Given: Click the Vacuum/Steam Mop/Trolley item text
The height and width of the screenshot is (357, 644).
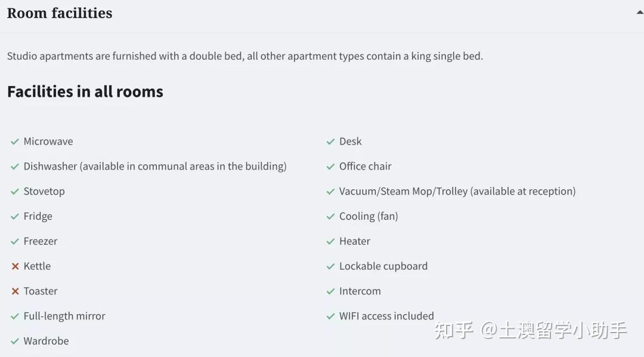Looking at the screenshot, I should click(x=457, y=192).
